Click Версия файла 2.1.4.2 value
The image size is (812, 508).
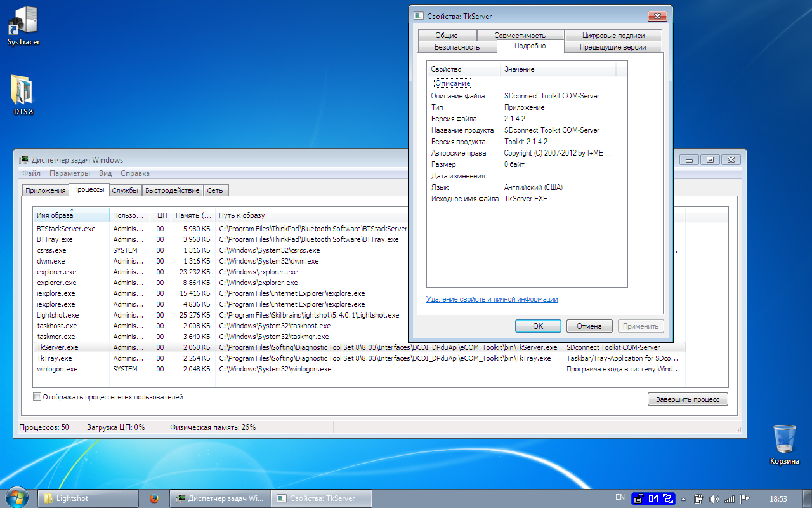pyautogui.click(x=514, y=119)
